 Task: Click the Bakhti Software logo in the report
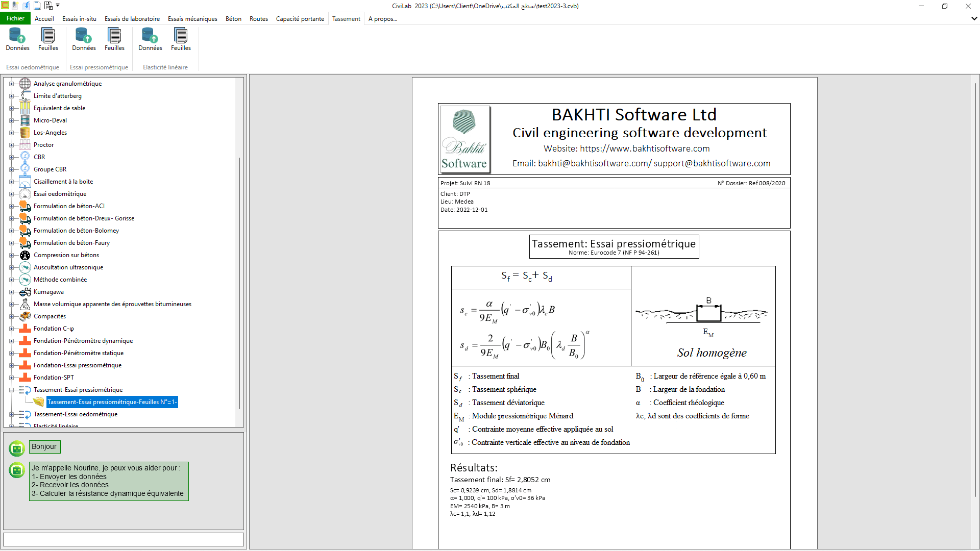(464, 139)
